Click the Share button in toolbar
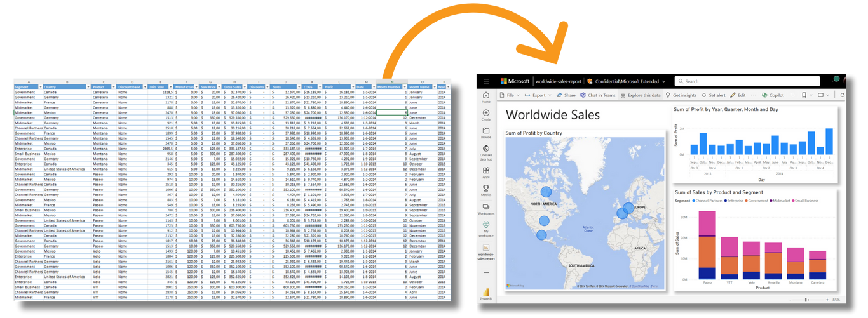This screenshot has width=868, height=318. click(566, 95)
